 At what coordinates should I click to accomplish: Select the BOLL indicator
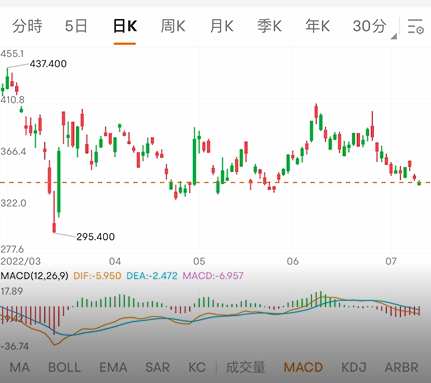coord(65,367)
